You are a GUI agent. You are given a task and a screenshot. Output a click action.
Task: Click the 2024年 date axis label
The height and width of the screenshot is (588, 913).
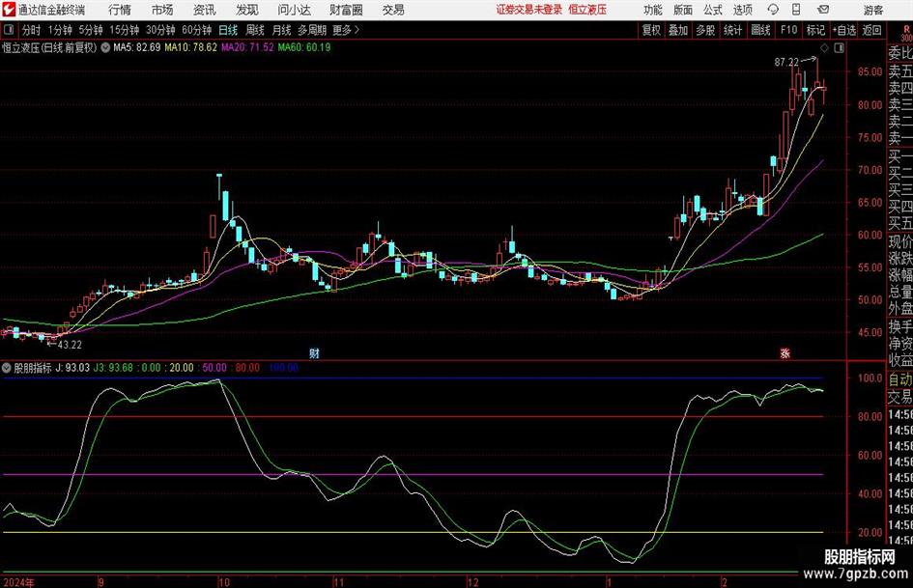[x=18, y=582]
